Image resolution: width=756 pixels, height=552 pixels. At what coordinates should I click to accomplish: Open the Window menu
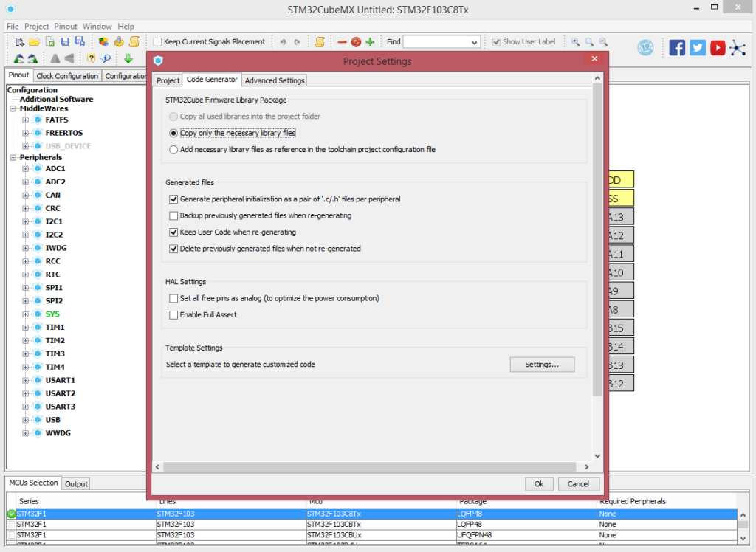click(x=97, y=26)
